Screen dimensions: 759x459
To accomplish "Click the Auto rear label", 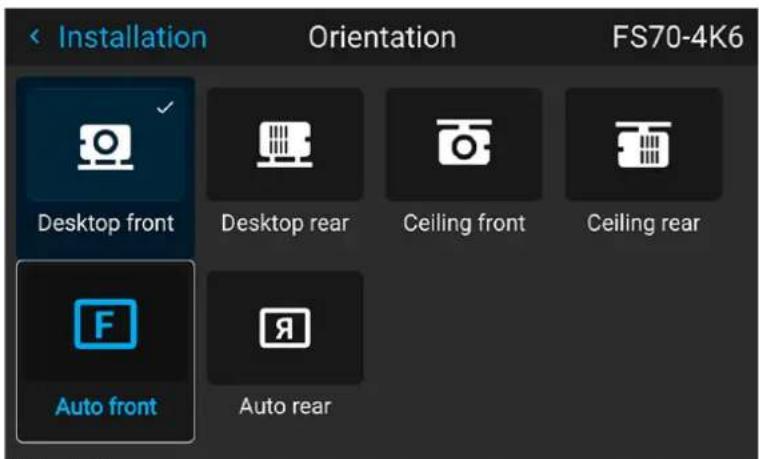I will pos(285,406).
